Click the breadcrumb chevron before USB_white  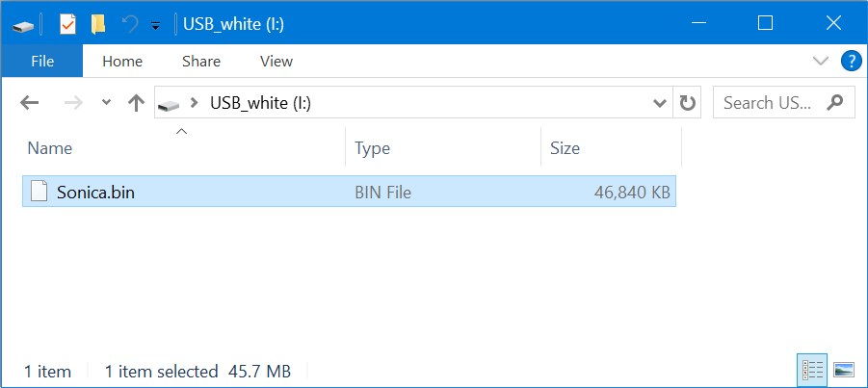coord(194,102)
